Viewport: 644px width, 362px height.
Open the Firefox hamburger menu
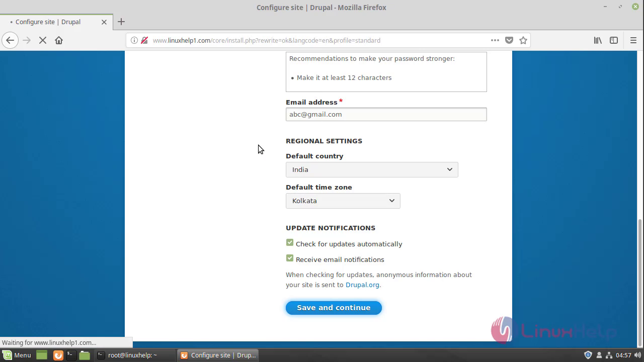(633, 40)
